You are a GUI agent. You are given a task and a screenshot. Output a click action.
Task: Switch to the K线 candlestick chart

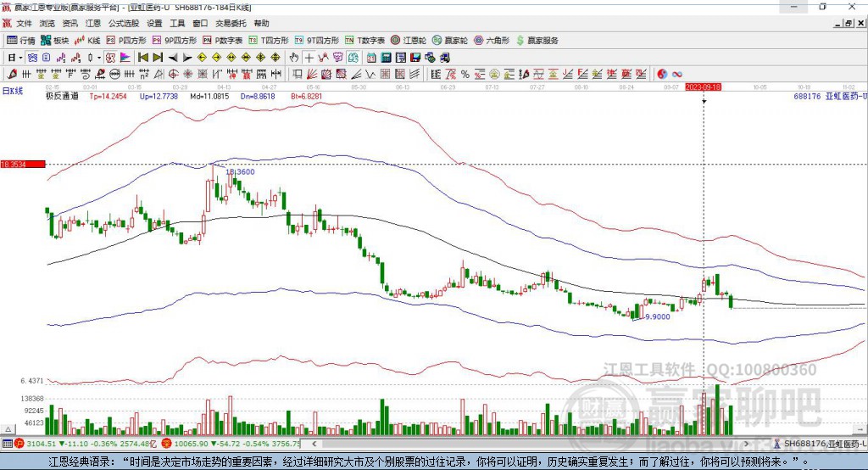(x=87, y=41)
